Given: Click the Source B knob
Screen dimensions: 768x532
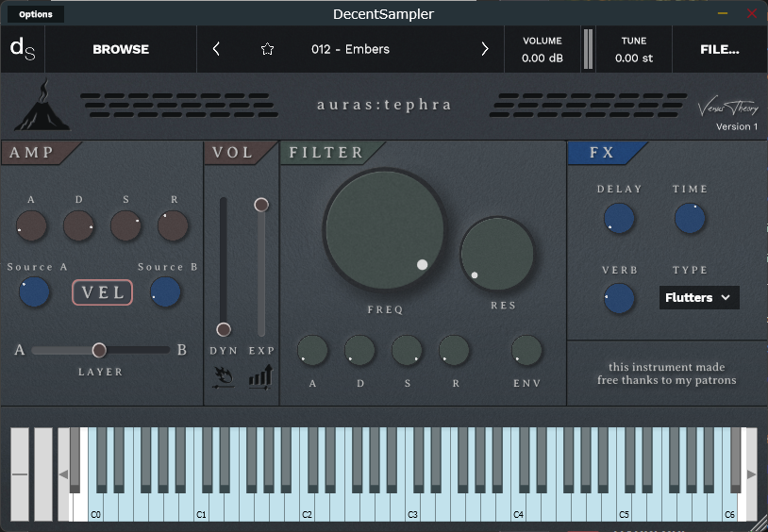Looking at the screenshot, I should click(165, 292).
